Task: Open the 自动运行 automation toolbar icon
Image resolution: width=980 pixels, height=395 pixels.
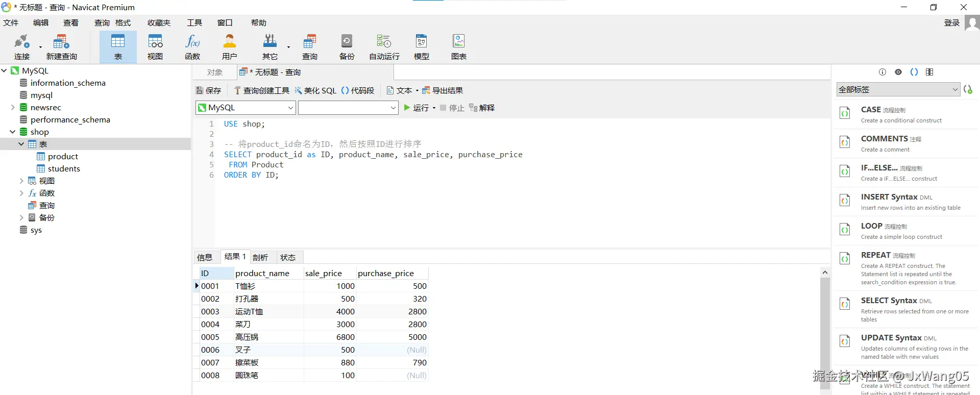Action: click(x=384, y=47)
